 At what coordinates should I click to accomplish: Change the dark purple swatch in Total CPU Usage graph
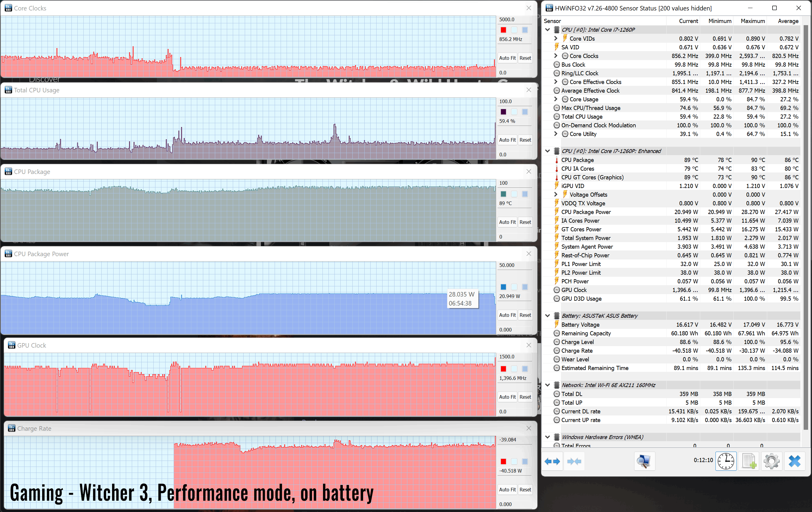pos(503,112)
